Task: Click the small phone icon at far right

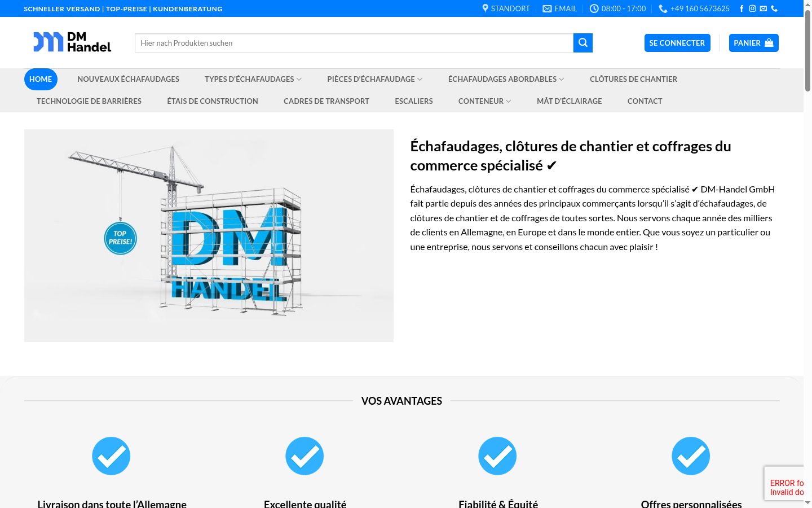Action: click(x=774, y=8)
